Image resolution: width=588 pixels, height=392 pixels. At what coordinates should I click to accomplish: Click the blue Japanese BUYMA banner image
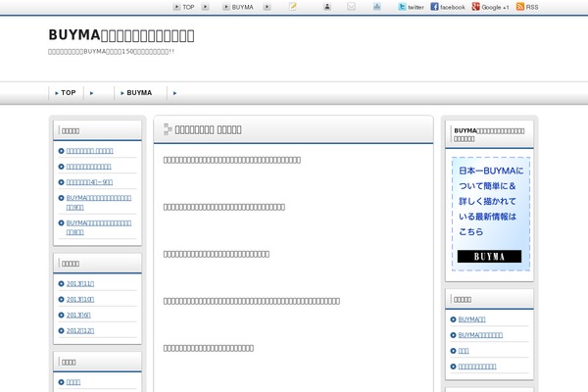click(491, 214)
